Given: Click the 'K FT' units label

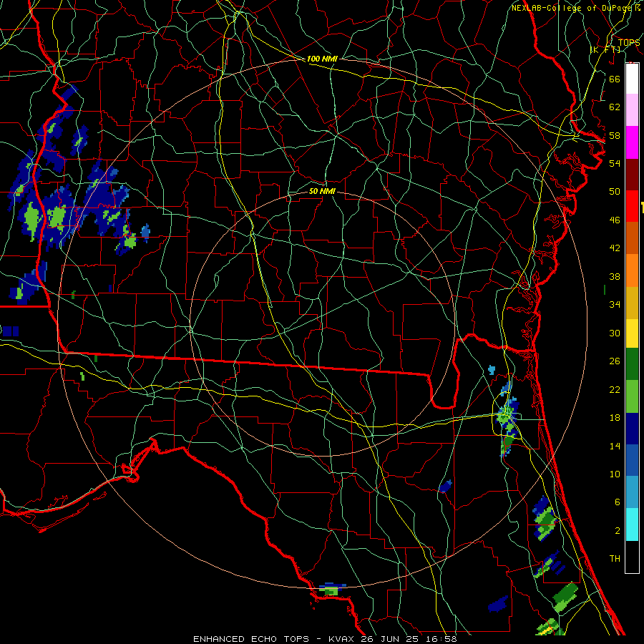Looking at the screenshot, I should point(606,49).
